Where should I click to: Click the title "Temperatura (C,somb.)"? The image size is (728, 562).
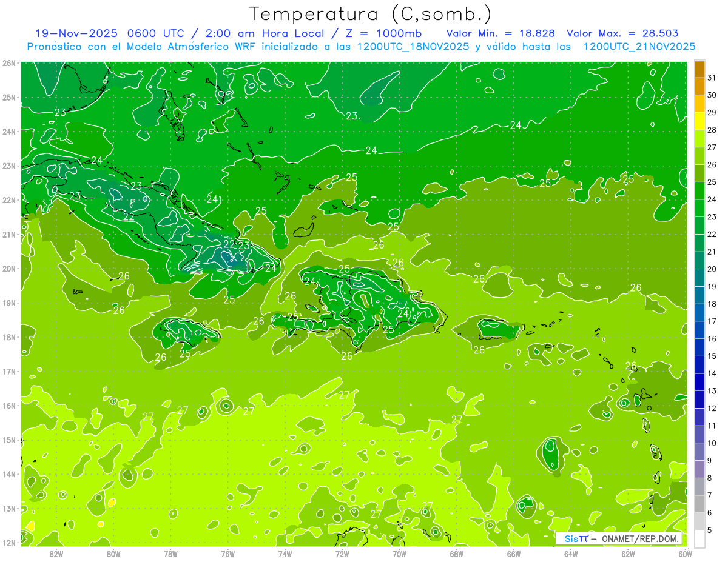click(x=371, y=14)
